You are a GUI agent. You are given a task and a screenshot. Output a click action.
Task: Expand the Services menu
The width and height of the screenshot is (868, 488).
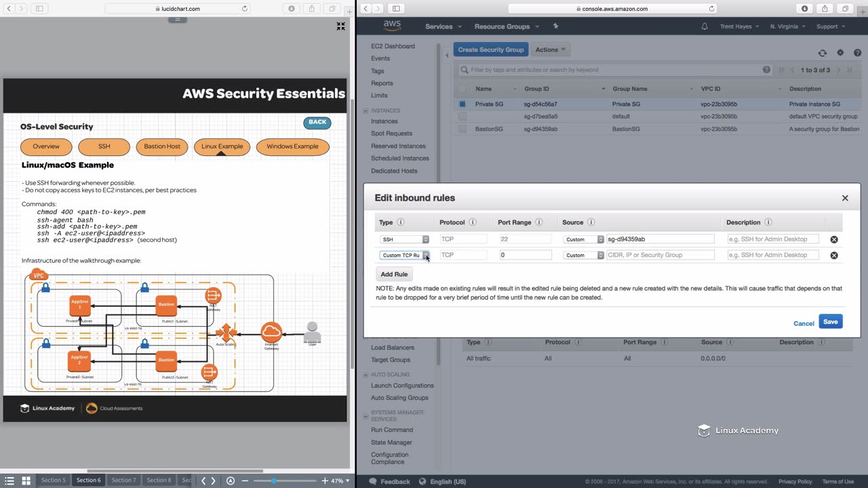pyautogui.click(x=443, y=26)
